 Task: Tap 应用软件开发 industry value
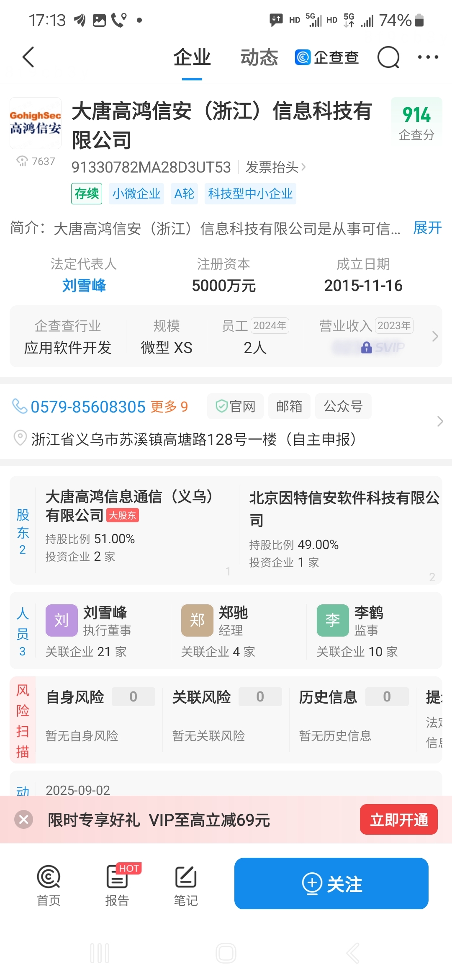click(x=68, y=348)
